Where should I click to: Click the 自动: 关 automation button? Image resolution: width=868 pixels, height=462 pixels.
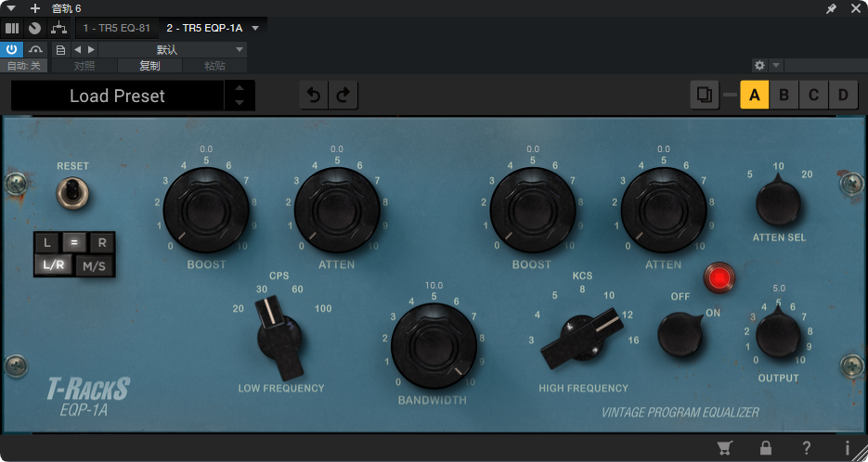24,66
